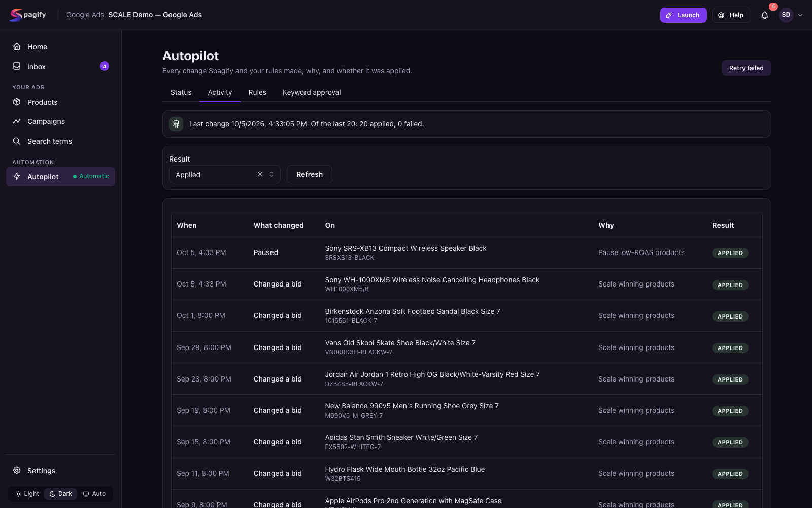
Task: Switch to Auto theme
Action: tap(94, 494)
